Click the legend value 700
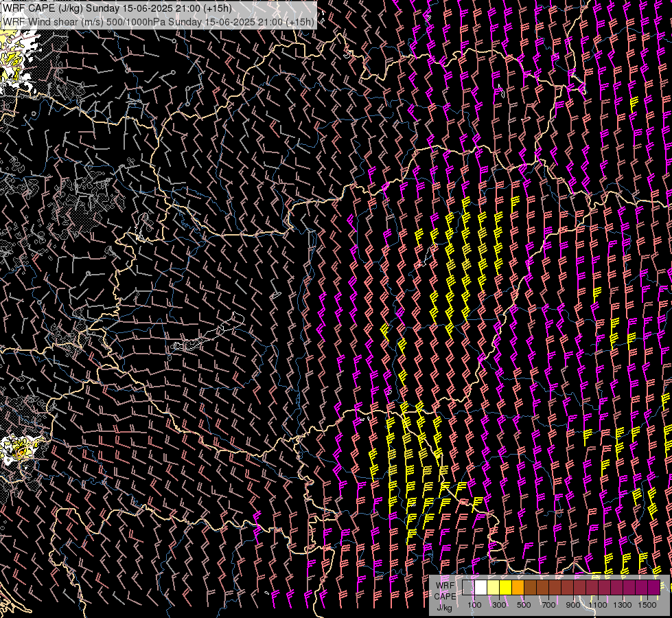This screenshot has width=672, height=618. point(548,605)
